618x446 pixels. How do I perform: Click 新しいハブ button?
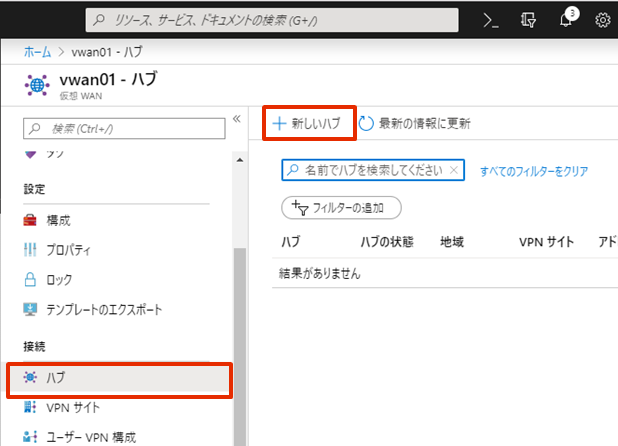point(309,123)
